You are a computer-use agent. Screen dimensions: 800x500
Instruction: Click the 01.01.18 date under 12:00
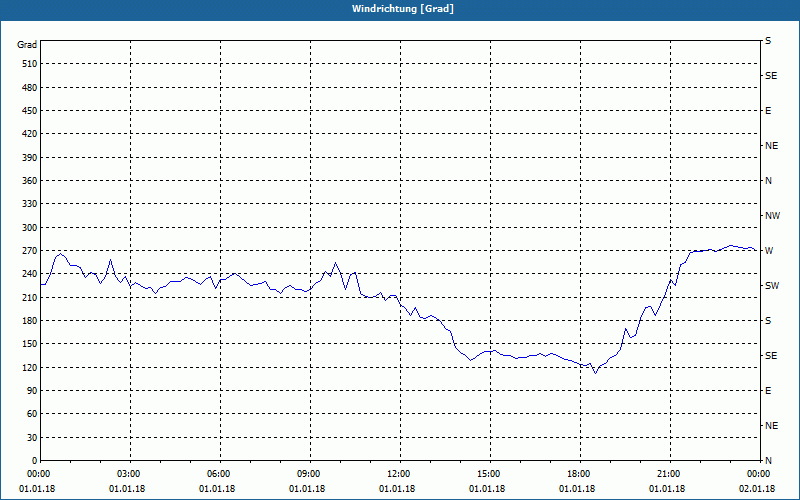coord(397,489)
